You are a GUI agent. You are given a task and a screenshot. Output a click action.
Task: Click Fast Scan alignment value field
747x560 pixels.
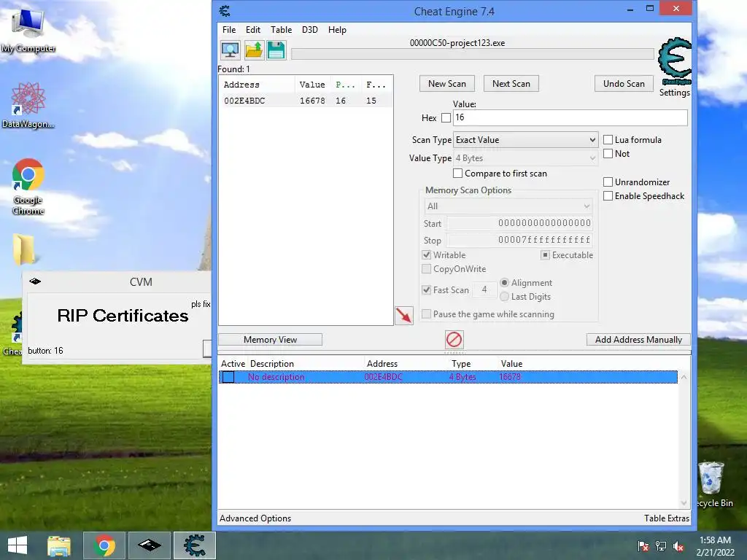pyautogui.click(x=484, y=289)
